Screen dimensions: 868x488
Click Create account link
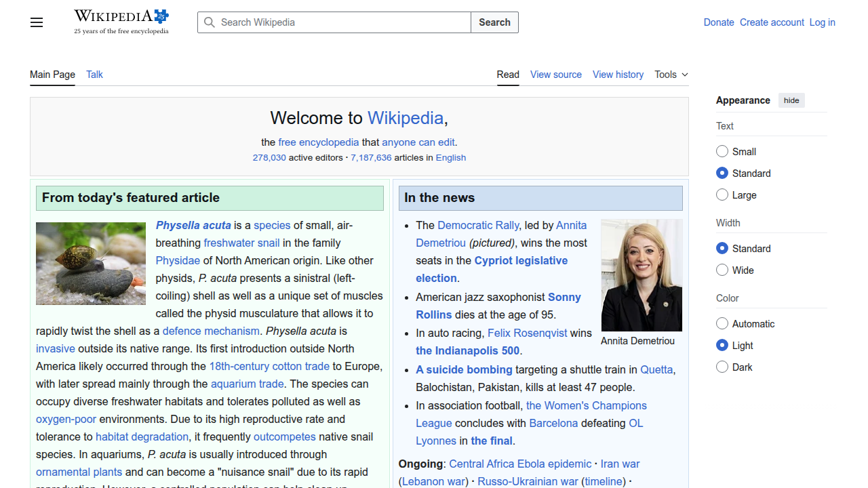772,22
